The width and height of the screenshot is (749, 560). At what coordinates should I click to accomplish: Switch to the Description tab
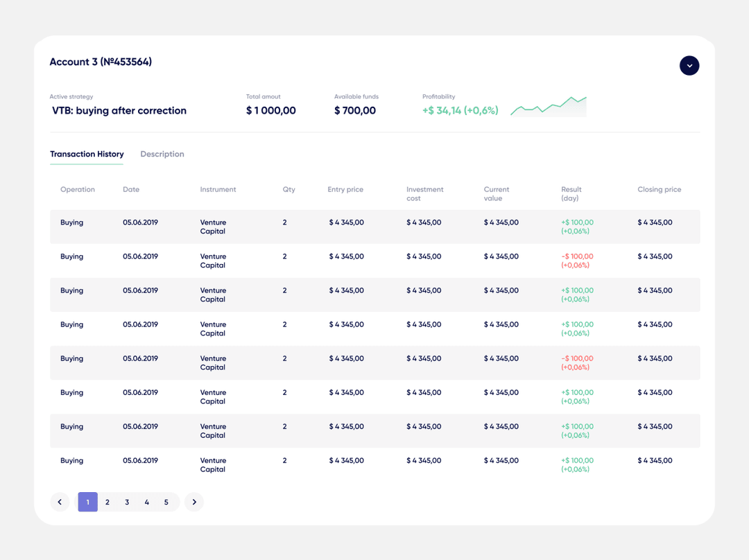click(162, 154)
